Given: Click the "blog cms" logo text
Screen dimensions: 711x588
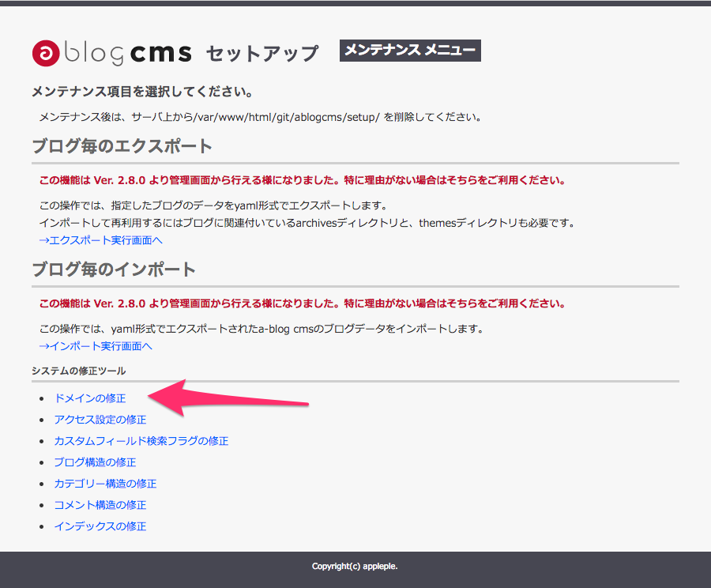Looking at the screenshot, I should (126, 53).
